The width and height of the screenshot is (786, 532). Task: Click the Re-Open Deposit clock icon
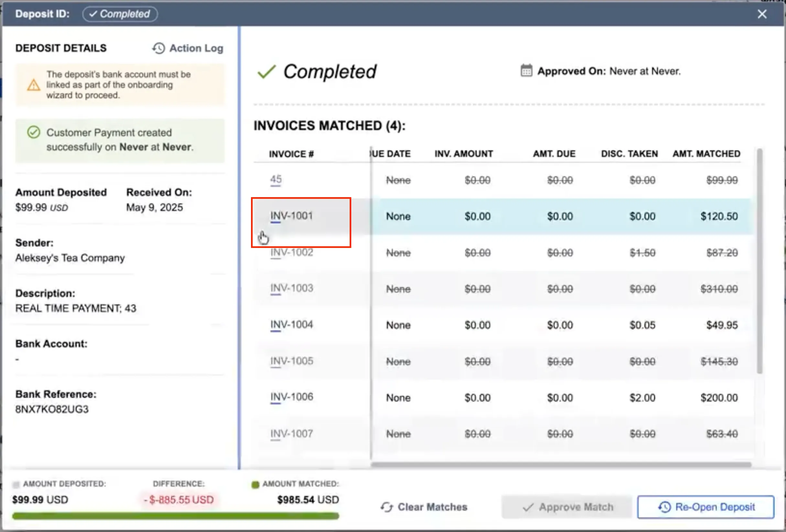point(664,507)
